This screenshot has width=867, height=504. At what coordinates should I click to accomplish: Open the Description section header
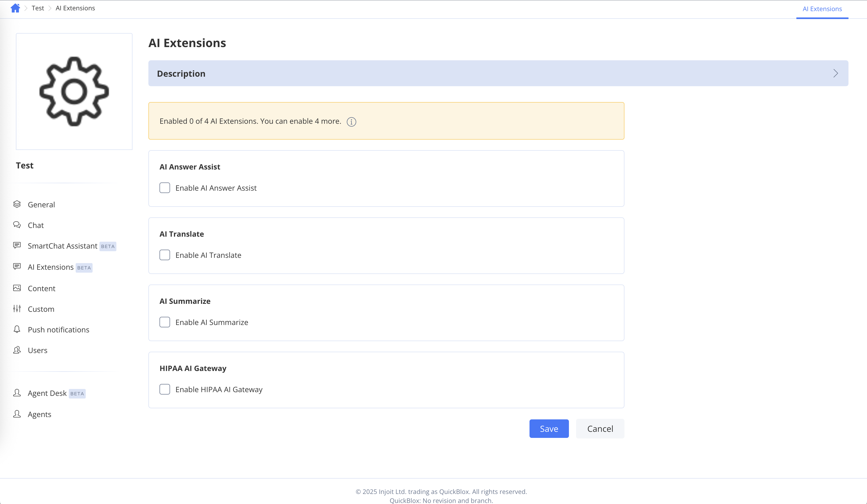pos(181,74)
